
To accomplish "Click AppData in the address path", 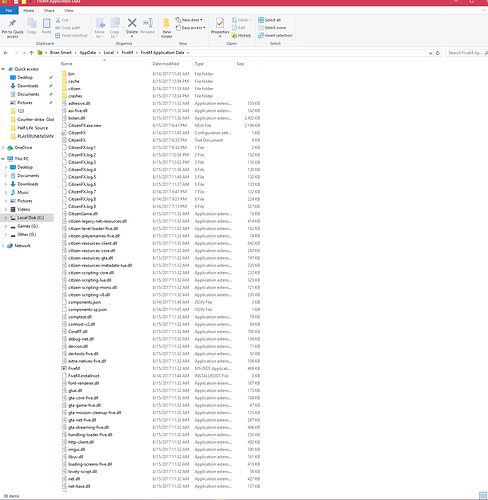I will click(x=87, y=53).
